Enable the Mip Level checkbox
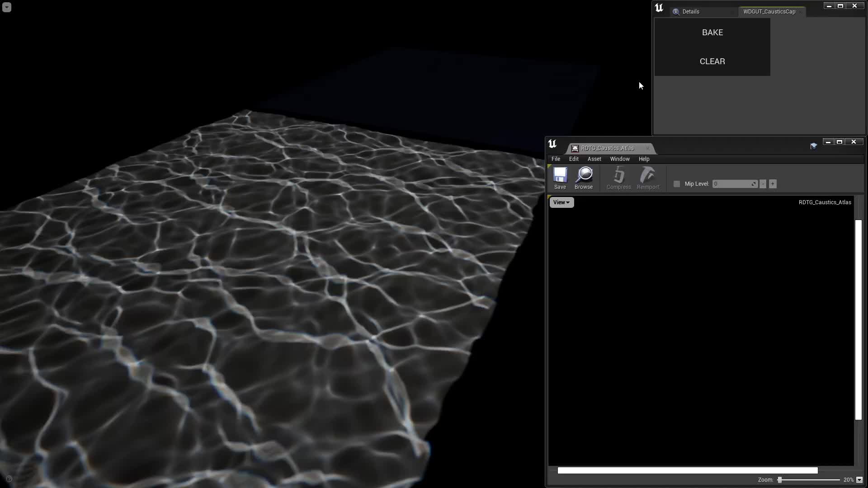 point(677,184)
